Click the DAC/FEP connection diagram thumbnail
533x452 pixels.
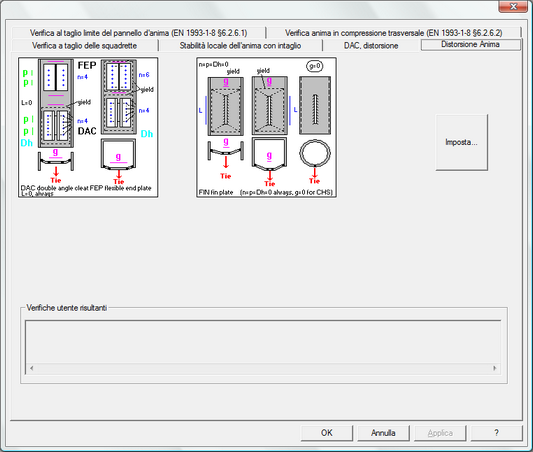pyautogui.click(x=88, y=127)
